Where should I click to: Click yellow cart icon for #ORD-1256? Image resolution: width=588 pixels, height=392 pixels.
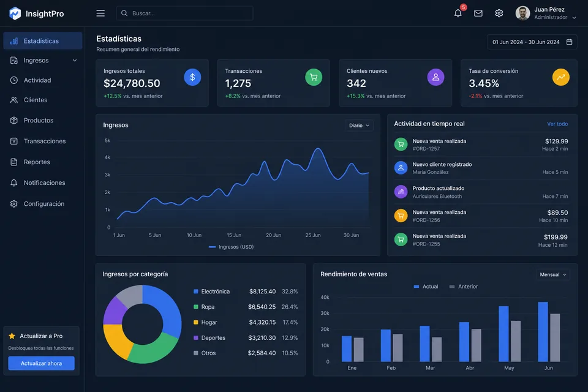tap(401, 216)
